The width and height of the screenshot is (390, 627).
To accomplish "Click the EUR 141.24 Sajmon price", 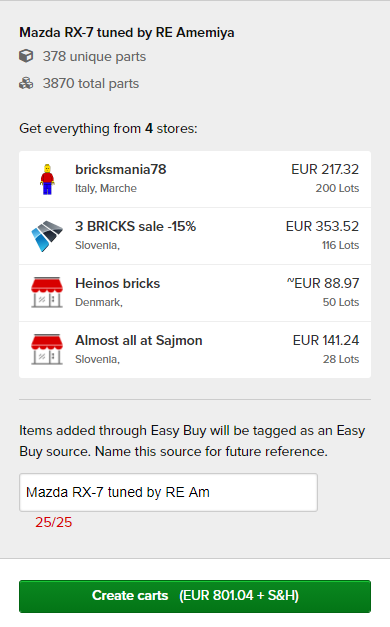I will [326, 341].
